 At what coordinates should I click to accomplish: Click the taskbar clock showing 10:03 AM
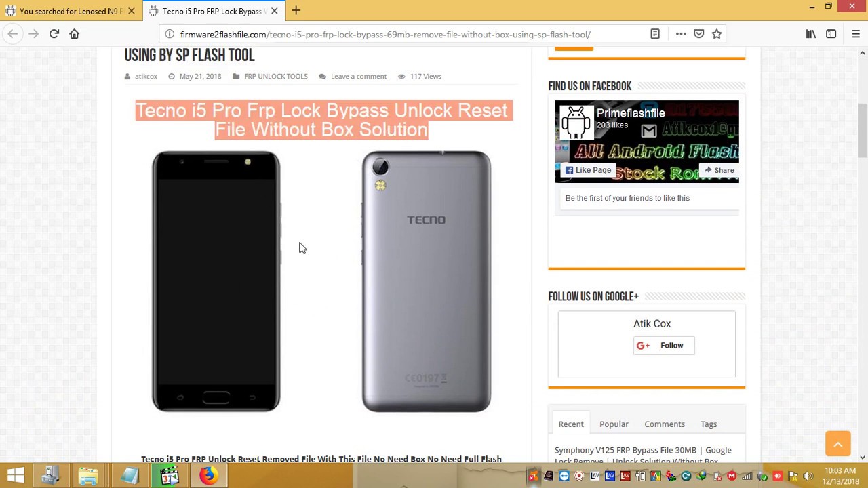pyautogui.click(x=841, y=476)
